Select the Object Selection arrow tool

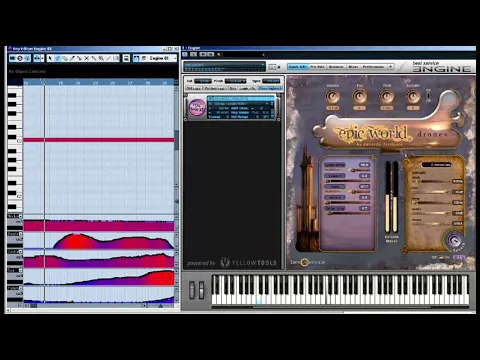pos(50,58)
